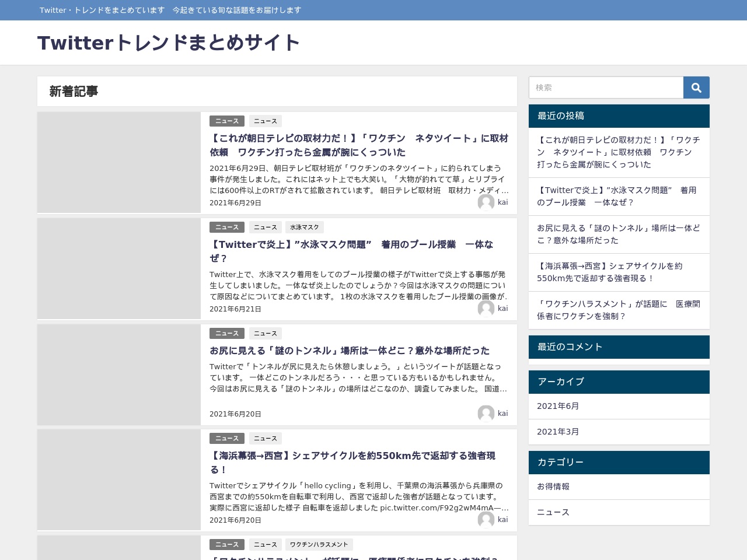747x560 pixels.
Task: Open the Twitterトレンドまとめサイト site title
Action: pyautogui.click(x=169, y=43)
